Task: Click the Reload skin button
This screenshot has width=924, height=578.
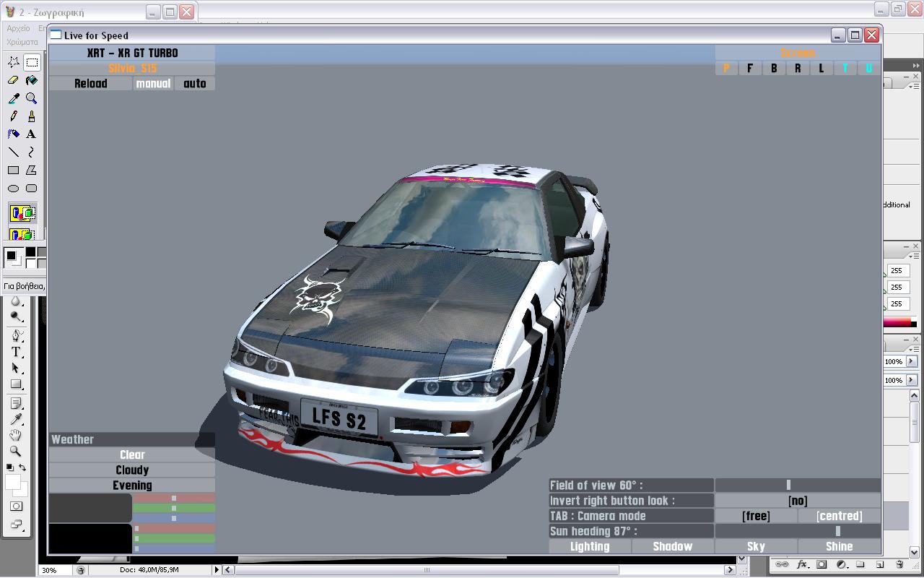Action: (91, 84)
